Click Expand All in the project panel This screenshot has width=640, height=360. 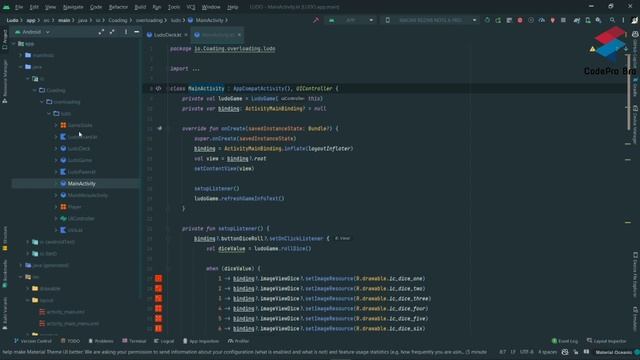[101, 32]
